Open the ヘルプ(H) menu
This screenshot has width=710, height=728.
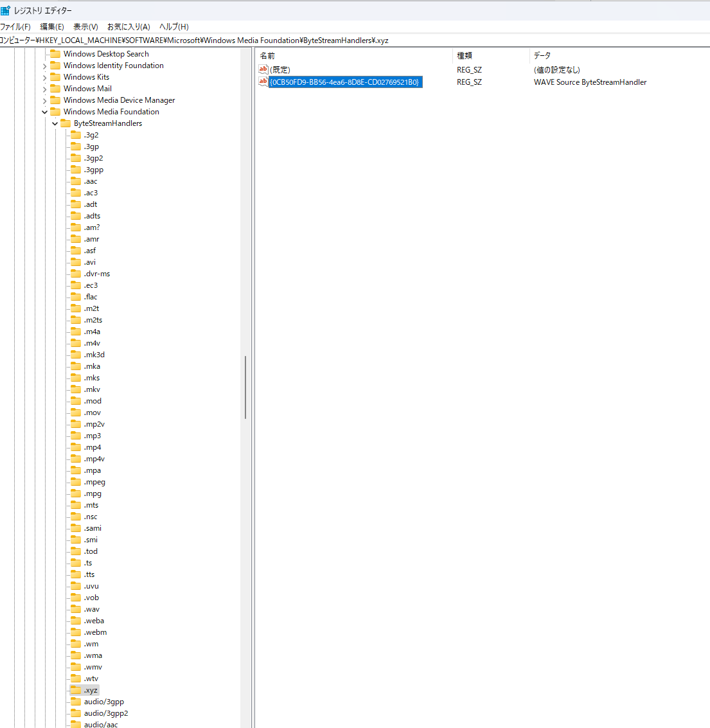[173, 27]
